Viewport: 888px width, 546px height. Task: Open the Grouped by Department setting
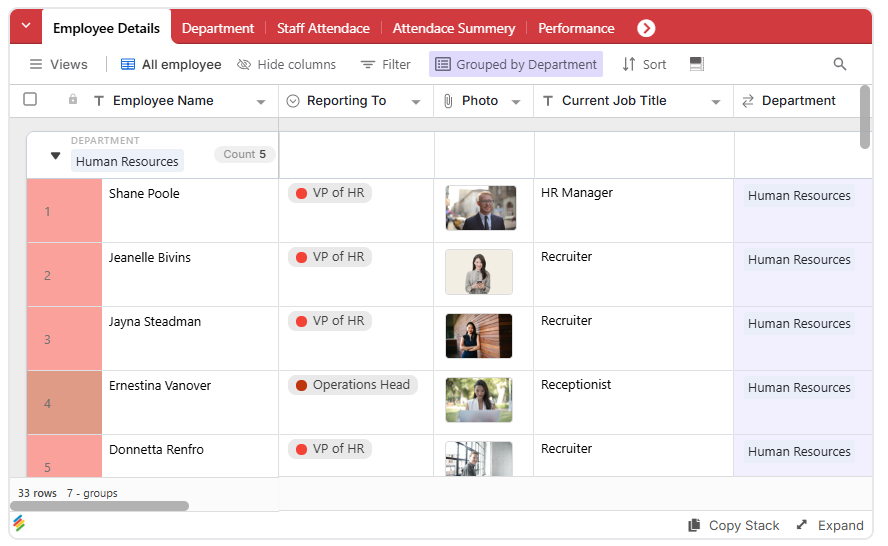click(516, 65)
